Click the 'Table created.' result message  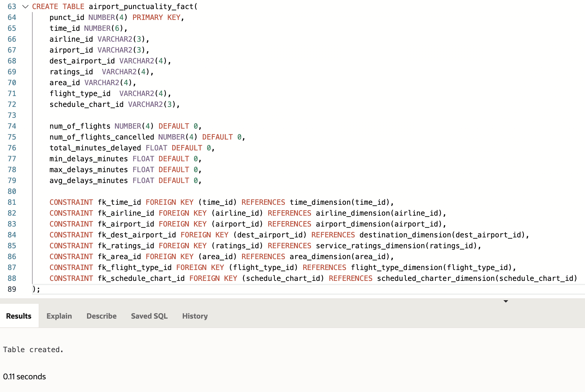33,349
